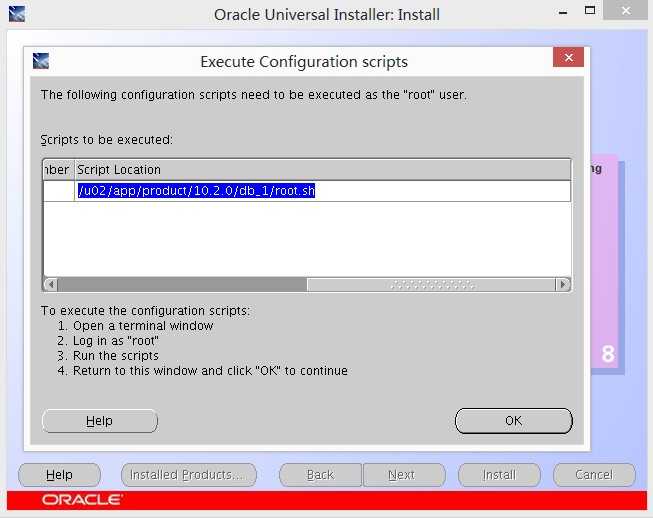The height and width of the screenshot is (518, 653).
Task: Click the right arrow of horizontal scrollbar
Action: (563, 284)
